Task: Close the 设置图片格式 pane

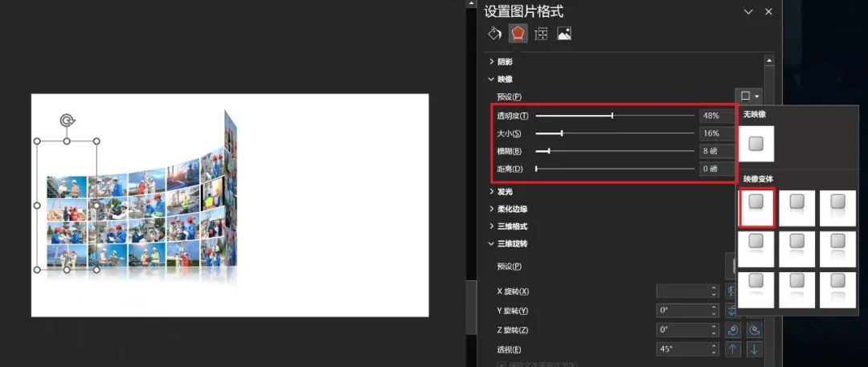Action: [x=768, y=11]
